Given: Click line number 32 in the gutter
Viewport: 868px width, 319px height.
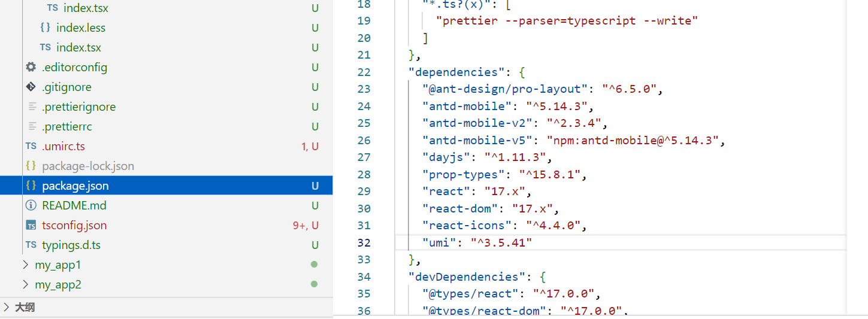Looking at the screenshot, I should [x=364, y=242].
